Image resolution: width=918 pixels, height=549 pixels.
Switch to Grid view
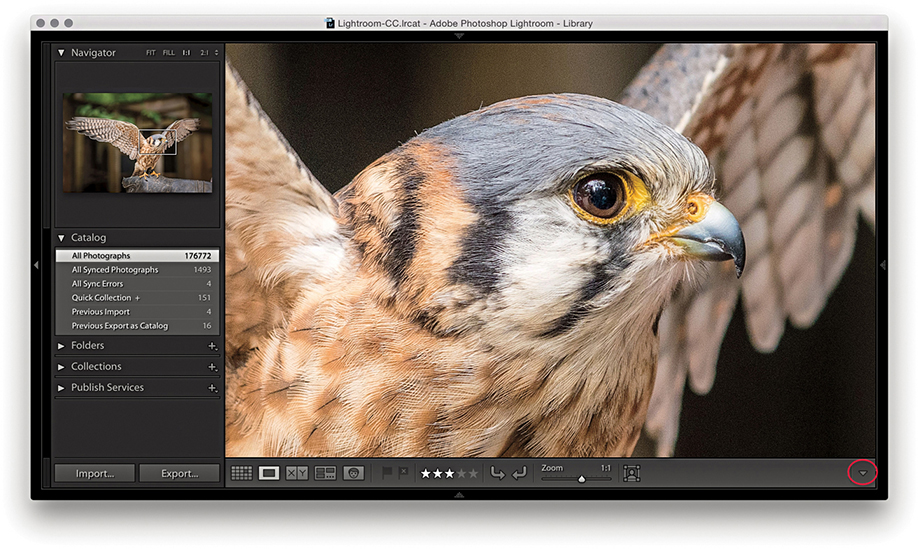pos(241,473)
